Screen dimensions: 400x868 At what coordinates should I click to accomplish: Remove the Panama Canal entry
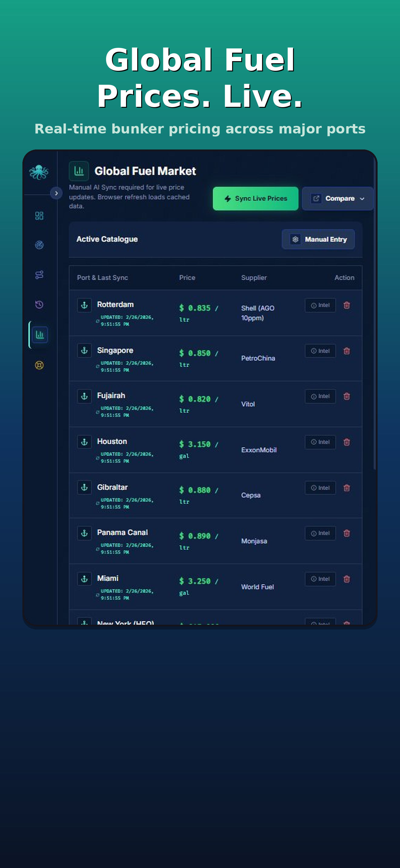(x=346, y=533)
